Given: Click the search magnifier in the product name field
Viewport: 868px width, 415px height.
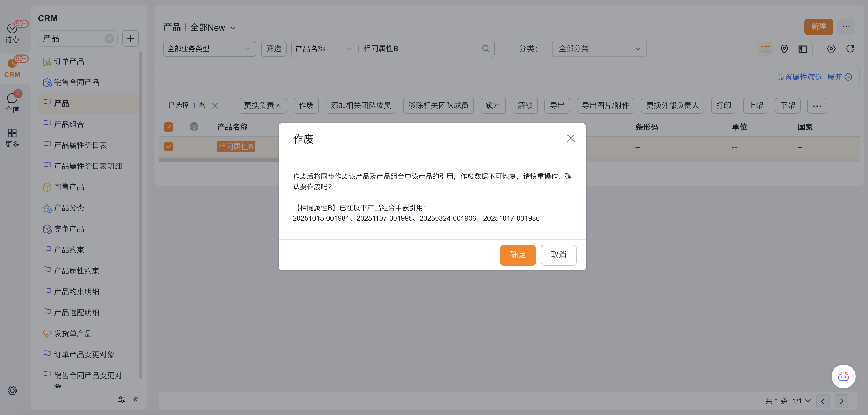Looking at the screenshot, I should click(485, 49).
